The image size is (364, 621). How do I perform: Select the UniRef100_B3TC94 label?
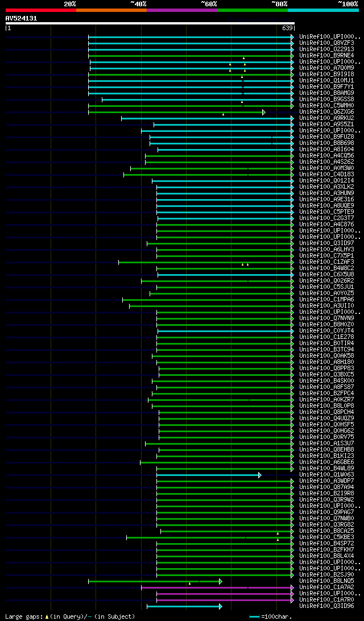pos(327,350)
